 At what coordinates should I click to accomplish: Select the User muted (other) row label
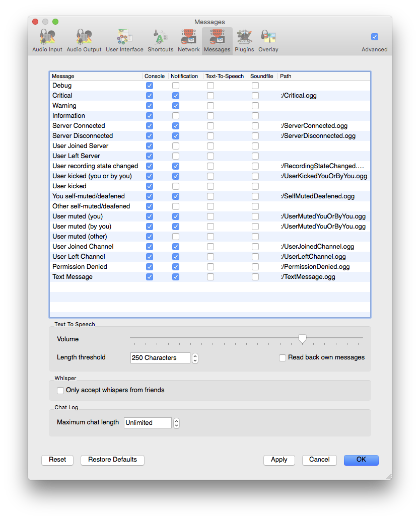click(x=80, y=237)
